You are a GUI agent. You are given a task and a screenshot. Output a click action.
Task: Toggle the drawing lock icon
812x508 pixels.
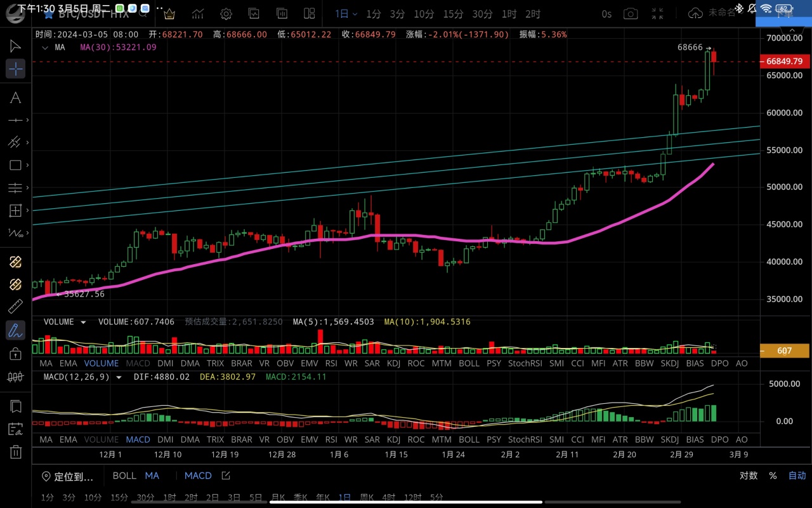tap(15, 354)
